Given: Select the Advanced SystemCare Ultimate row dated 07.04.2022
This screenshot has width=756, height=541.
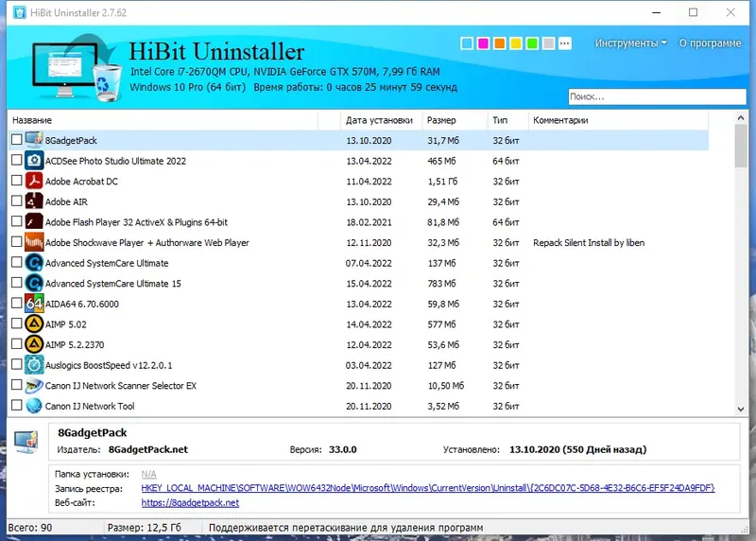Looking at the screenshot, I should pyautogui.click(x=358, y=263).
